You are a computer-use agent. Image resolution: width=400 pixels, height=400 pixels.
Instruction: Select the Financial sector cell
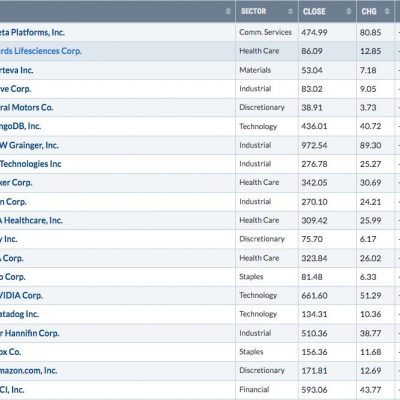tap(254, 389)
